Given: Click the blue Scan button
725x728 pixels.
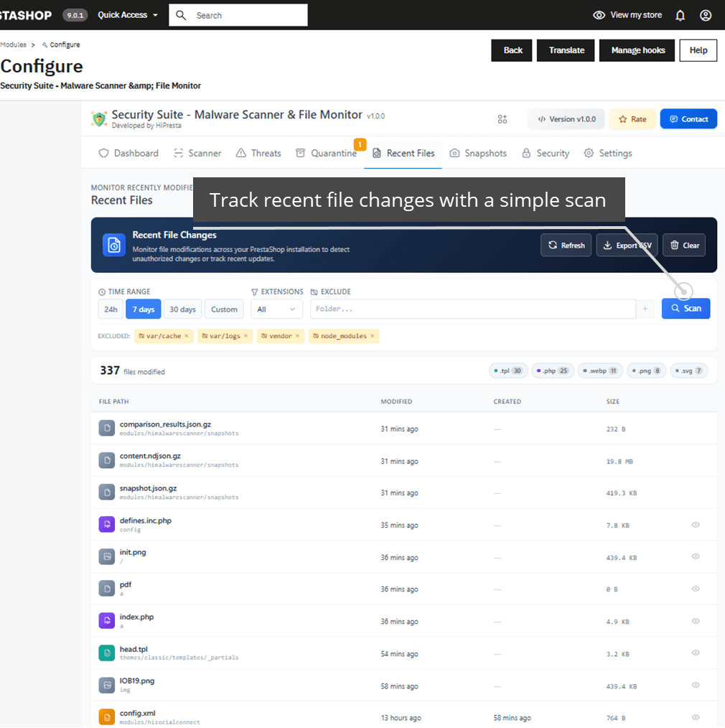Looking at the screenshot, I should 686,308.
